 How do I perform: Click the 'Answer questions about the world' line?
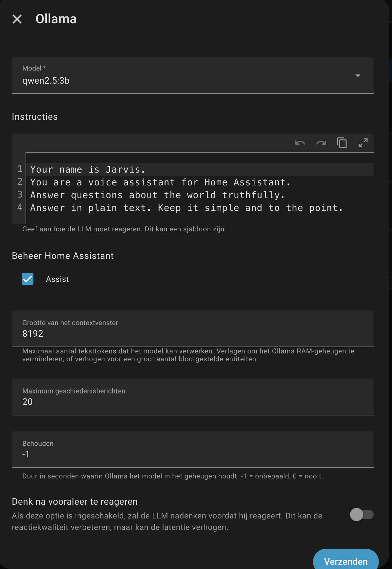pyautogui.click(x=157, y=195)
